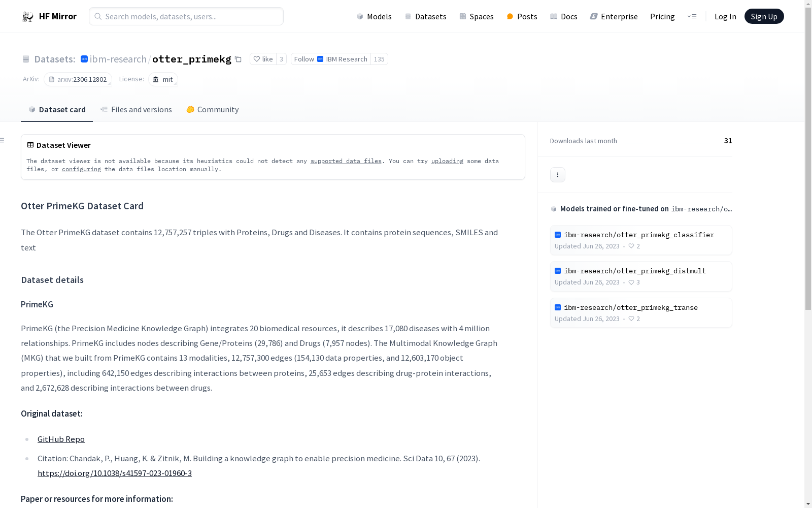Image resolution: width=812 pixels, height=508 pixels.
Task: Open the ibm-research organization link in title
Action: [118, 59]
